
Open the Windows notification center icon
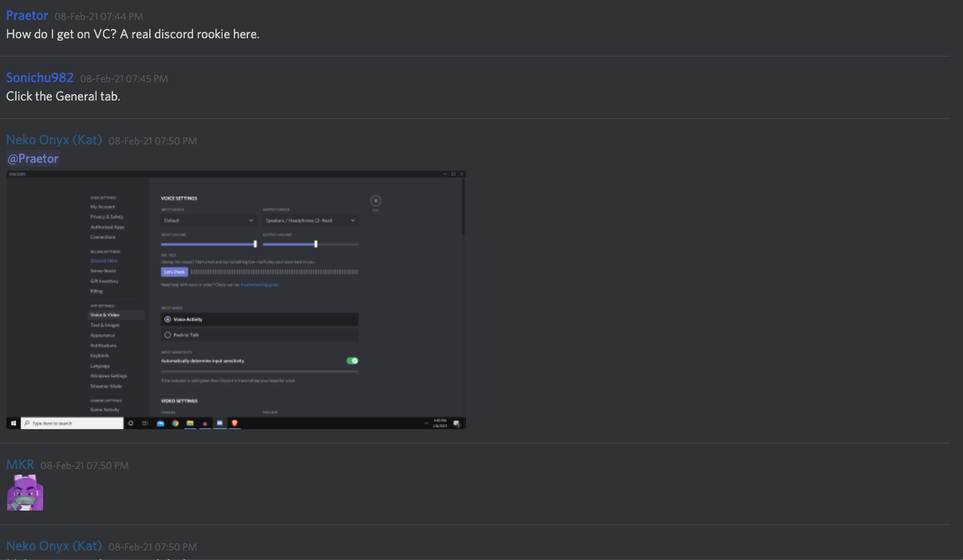pos(456,423)
